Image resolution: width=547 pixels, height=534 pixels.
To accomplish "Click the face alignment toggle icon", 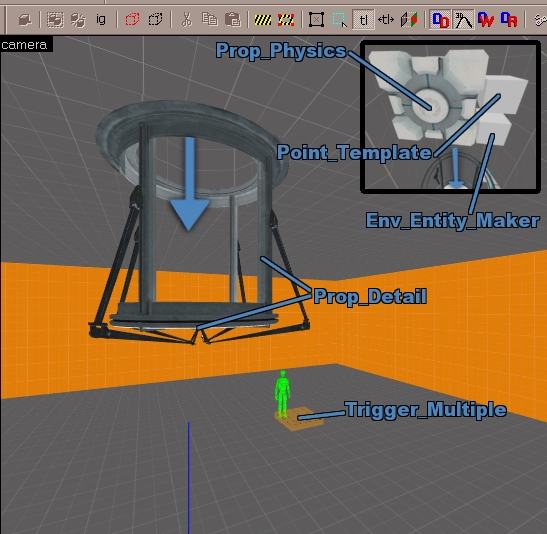I will tap(409, 20).
